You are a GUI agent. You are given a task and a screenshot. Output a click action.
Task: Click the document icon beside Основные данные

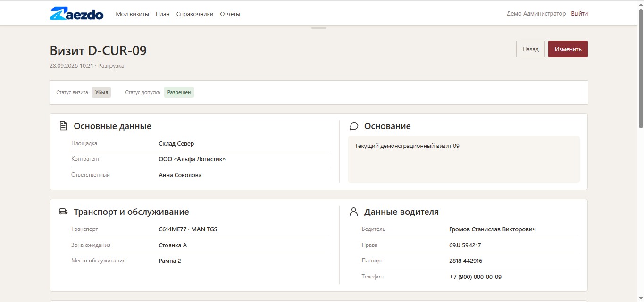(63, 126)
